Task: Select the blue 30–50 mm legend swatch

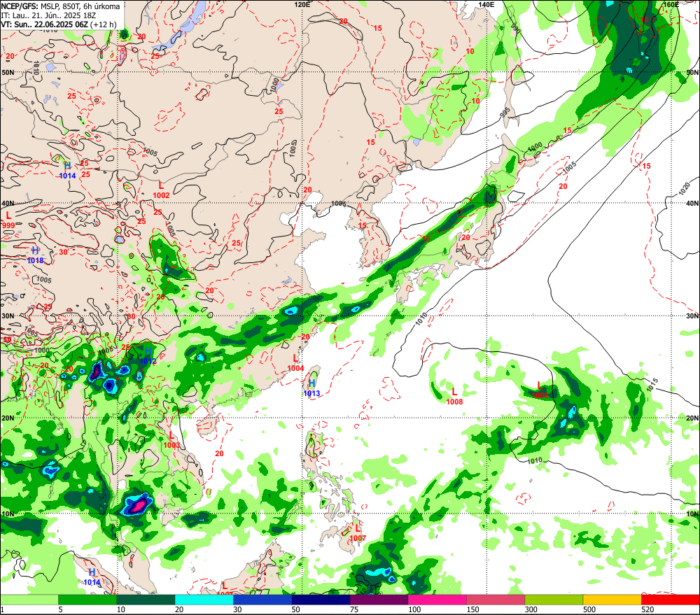Action: tap(262, 600)
